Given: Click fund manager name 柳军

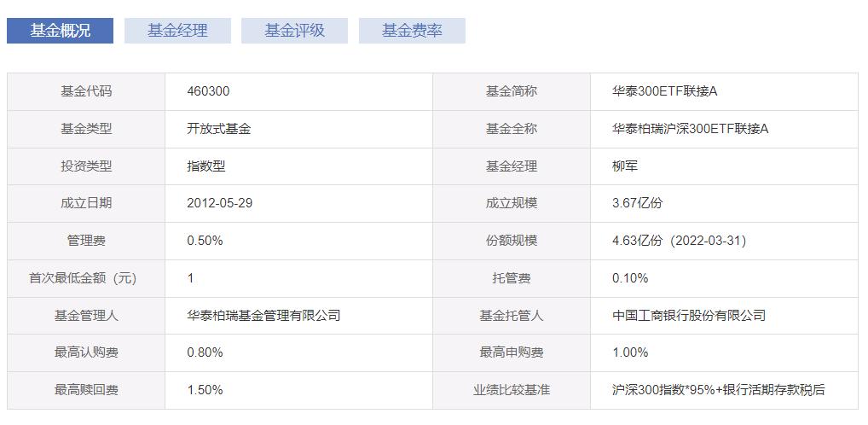Looking at the screenshot, I should (x=625, y=166).
